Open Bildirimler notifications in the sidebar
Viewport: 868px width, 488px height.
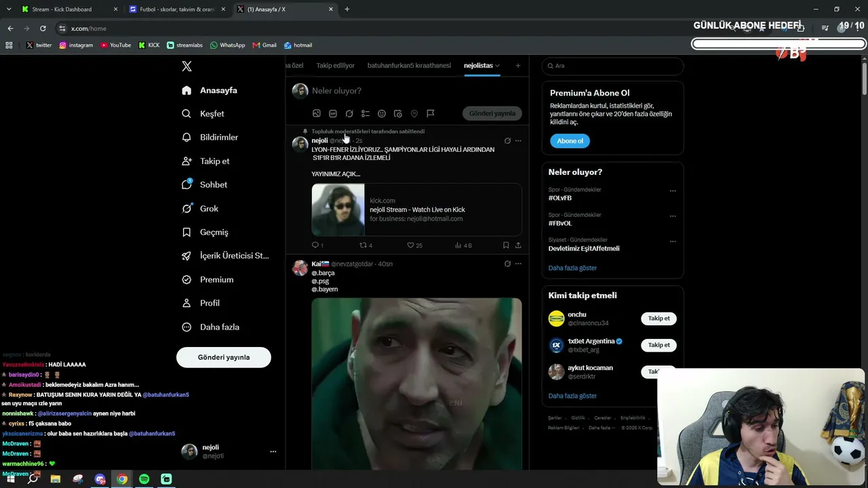[x=210, y=137]
